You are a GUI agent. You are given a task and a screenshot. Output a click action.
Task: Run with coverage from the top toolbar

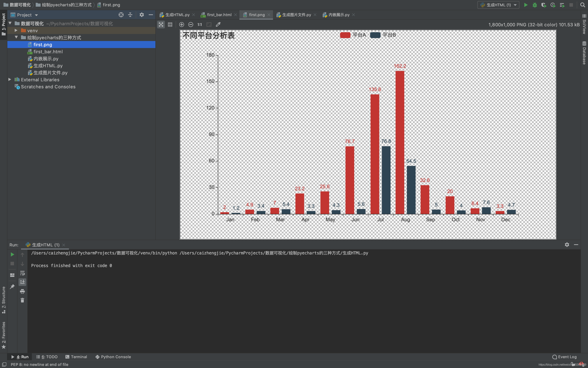544,5
